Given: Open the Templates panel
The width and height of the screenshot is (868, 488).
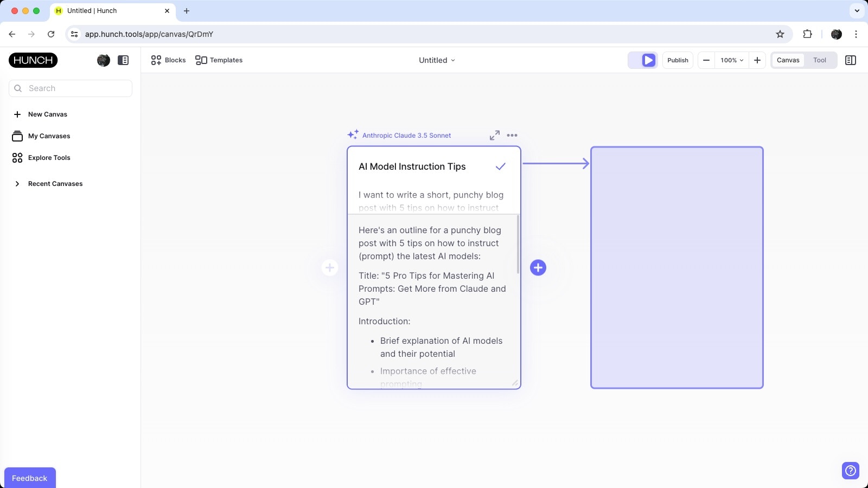Looking at the screenshot, I should tap(219, 60).
